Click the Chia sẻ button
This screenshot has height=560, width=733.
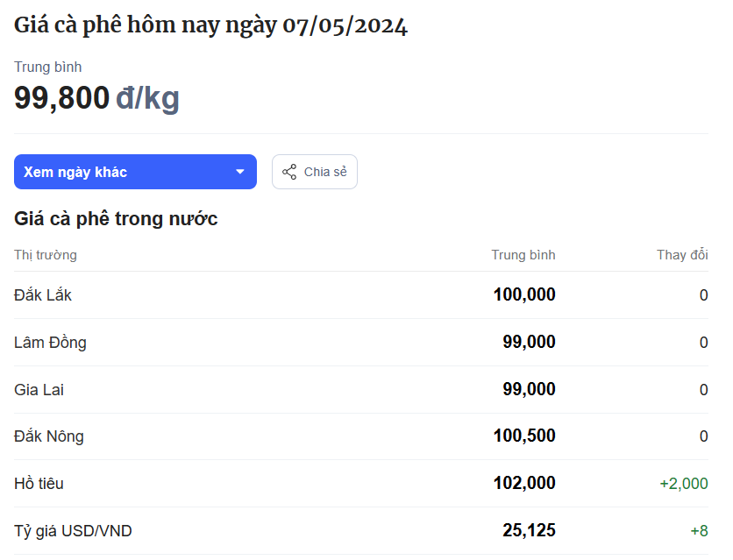coord(315,172)
